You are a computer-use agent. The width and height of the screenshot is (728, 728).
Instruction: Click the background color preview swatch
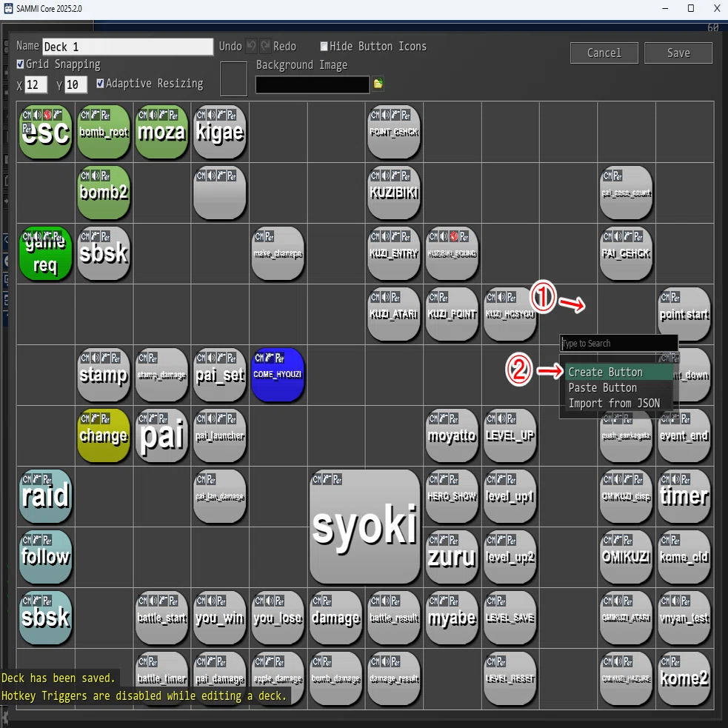click(233, 79)
